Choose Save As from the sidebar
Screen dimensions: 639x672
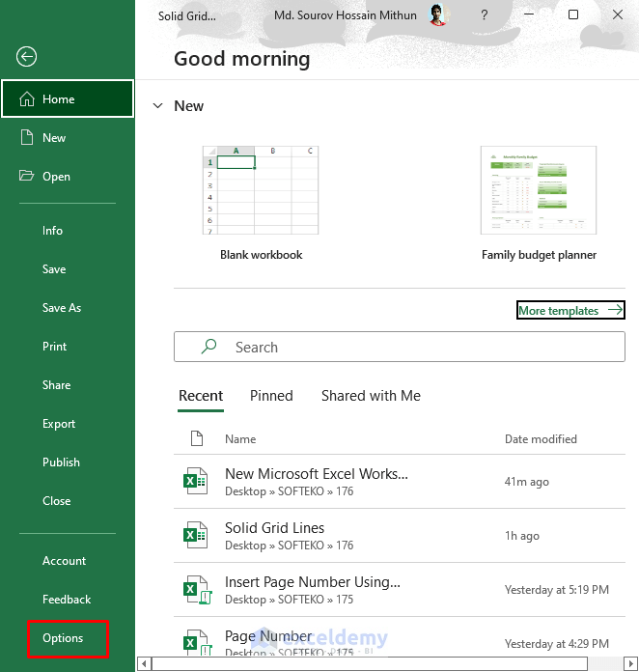(62, 308)
